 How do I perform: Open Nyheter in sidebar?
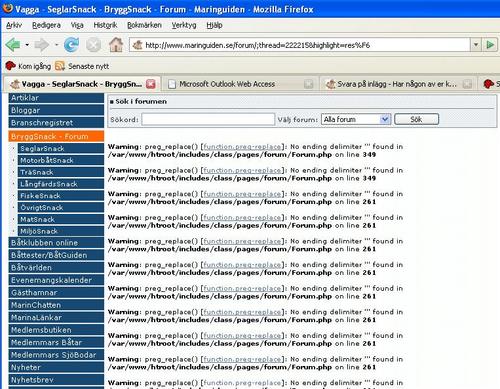56,367
